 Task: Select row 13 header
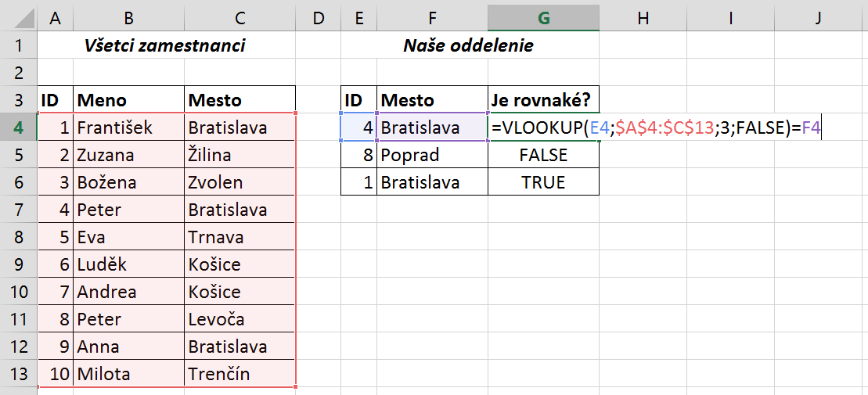[x=19, y=374]
